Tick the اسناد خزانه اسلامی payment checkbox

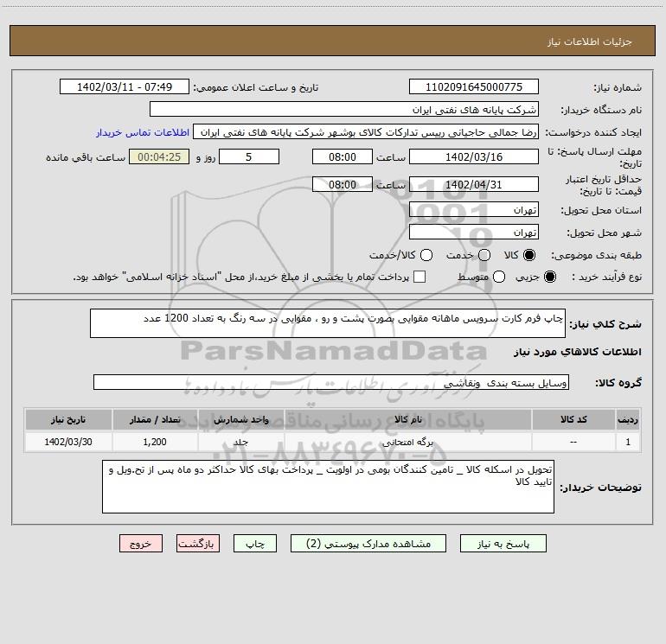[419, 277]
